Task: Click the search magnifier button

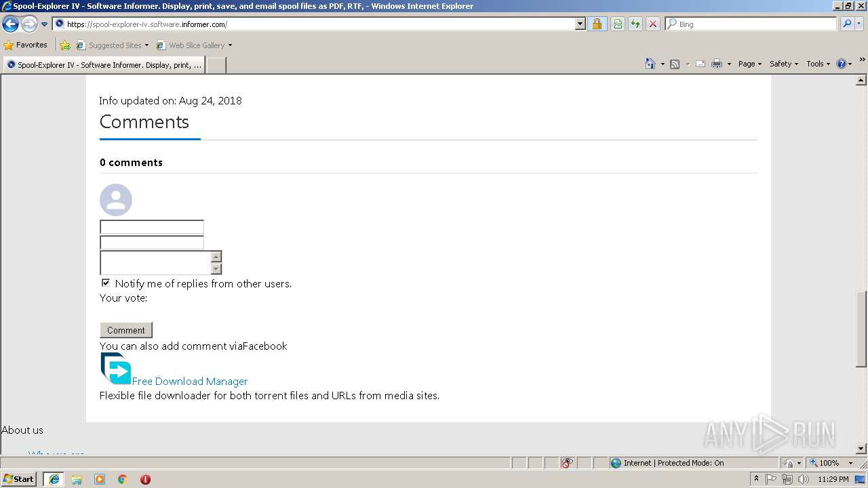Action: click(846, 24)
